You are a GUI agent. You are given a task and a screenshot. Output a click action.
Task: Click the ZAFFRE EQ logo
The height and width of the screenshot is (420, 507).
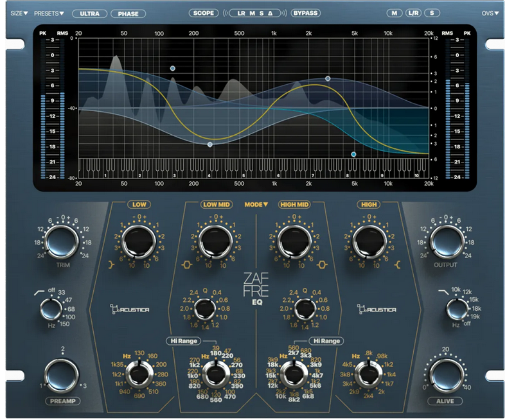(x=256, y=289)
